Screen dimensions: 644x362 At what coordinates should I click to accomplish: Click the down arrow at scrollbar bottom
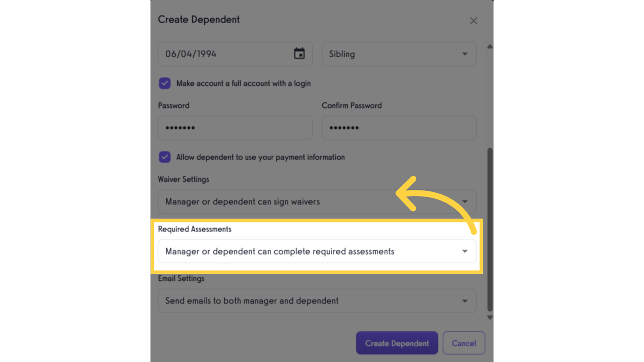coord(489,317)
